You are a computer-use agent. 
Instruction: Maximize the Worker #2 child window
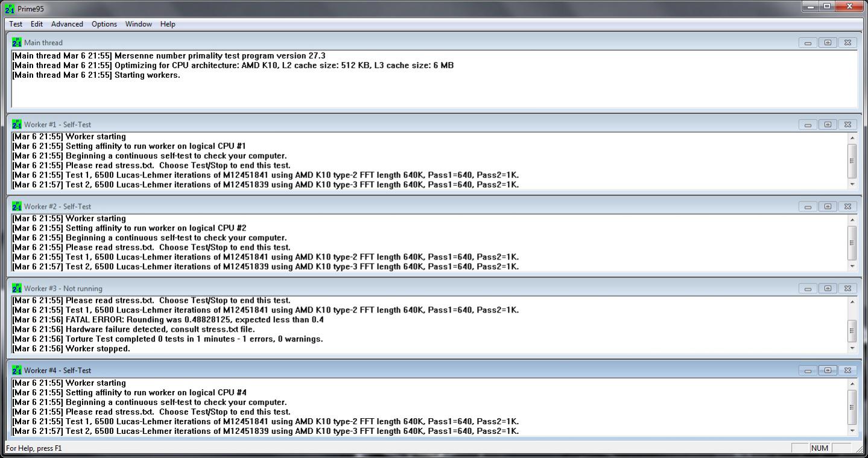click(828, 207)
